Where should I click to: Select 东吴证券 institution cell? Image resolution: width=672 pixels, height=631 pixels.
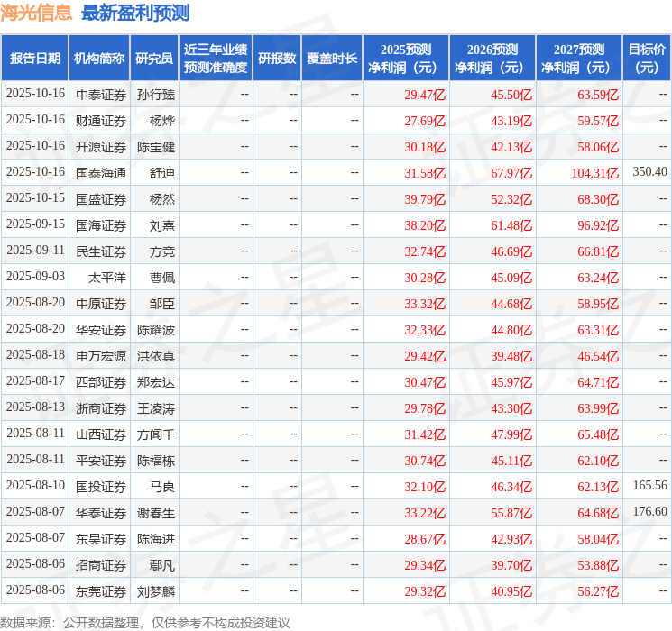coord(101,539)
